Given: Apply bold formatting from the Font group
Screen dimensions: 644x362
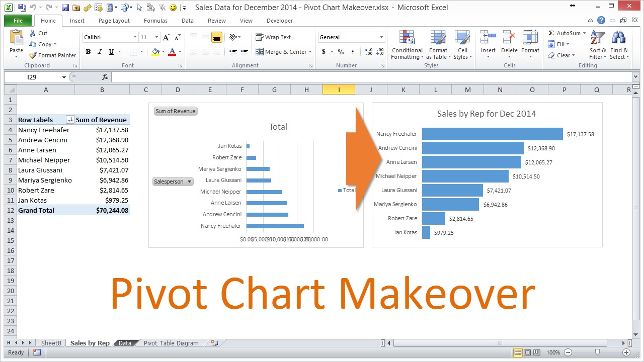Looking at the screenshot, I should tap(88, 52).
